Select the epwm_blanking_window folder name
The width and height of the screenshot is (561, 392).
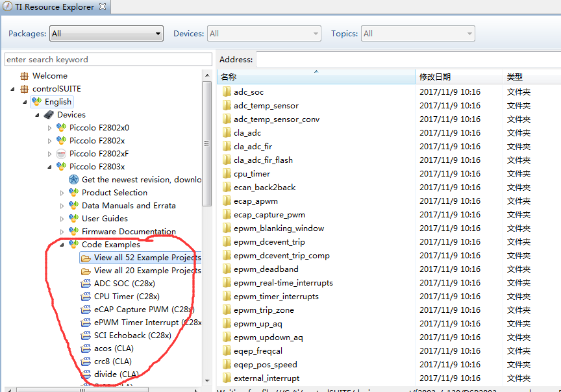coord(279,228)
